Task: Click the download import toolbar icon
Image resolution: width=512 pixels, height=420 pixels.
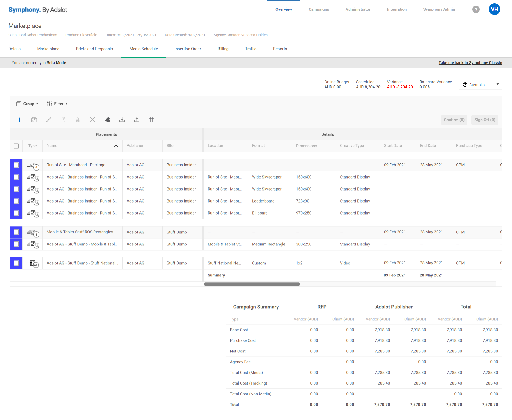Action: click(122, 120)
